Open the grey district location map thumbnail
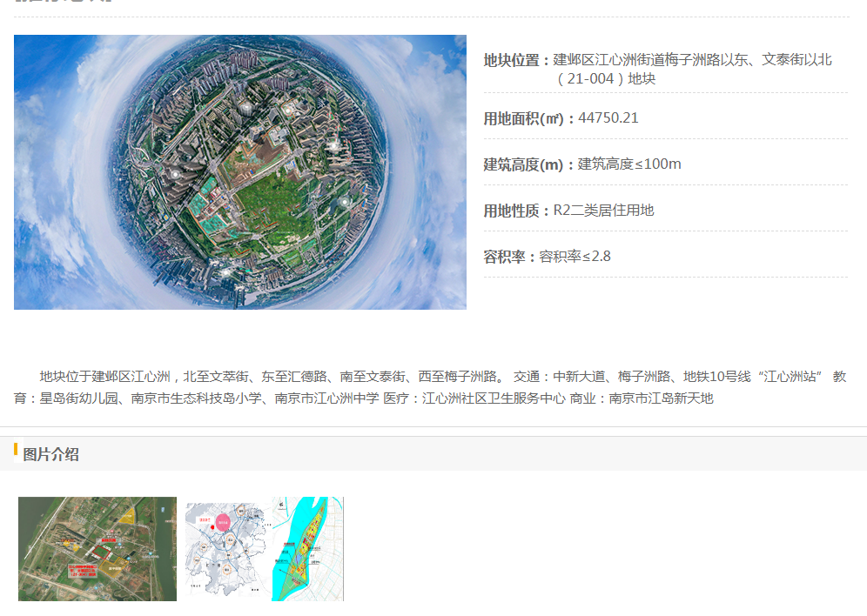The image size is (867, 616). (227, 548)
